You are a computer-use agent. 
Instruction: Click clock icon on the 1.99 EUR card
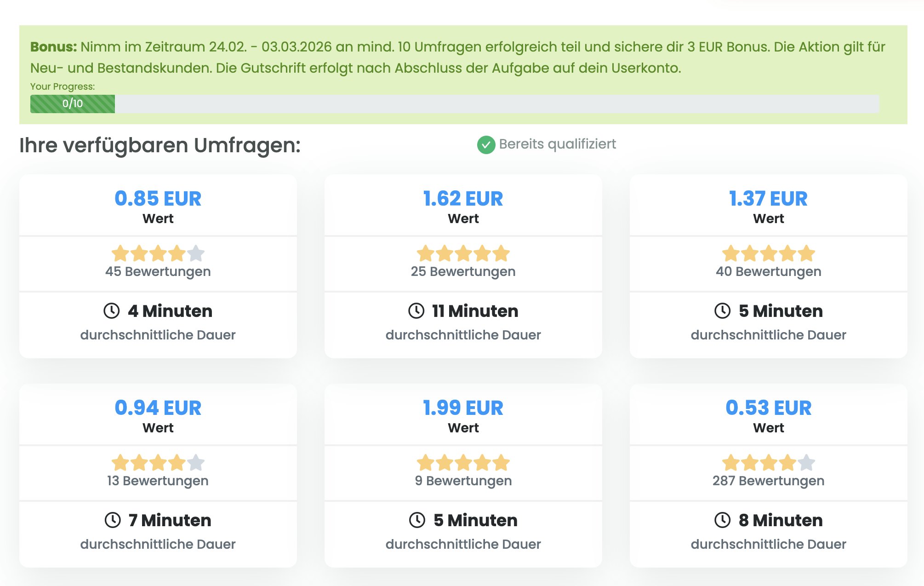click(417, 520)
